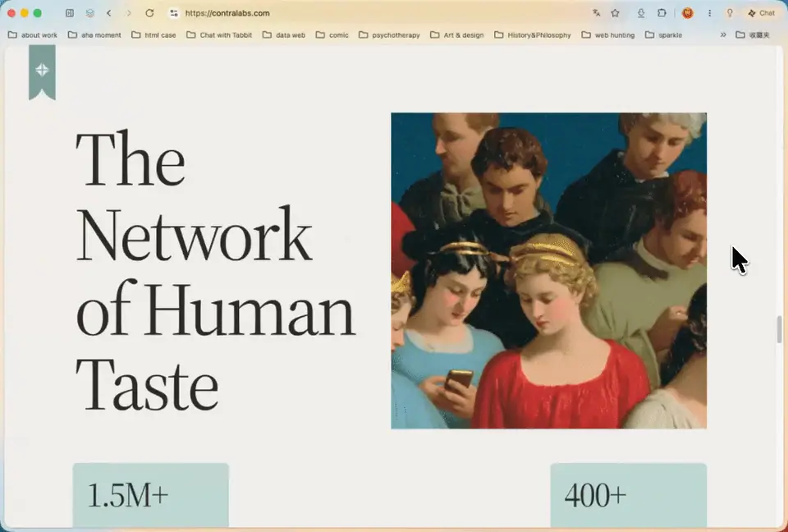Open the 'Art & design' bookmark folder

(x=457, y=34)
